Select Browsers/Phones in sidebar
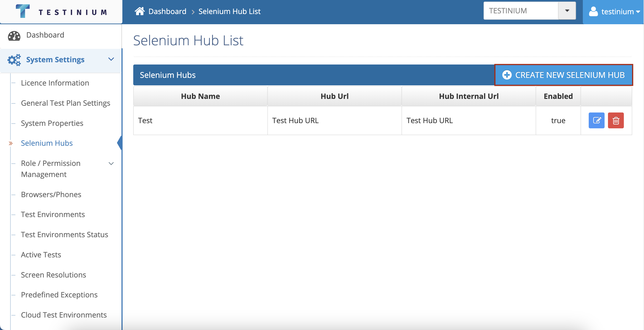This screenshot has height=330, width=644. click(x=51, y=194)
